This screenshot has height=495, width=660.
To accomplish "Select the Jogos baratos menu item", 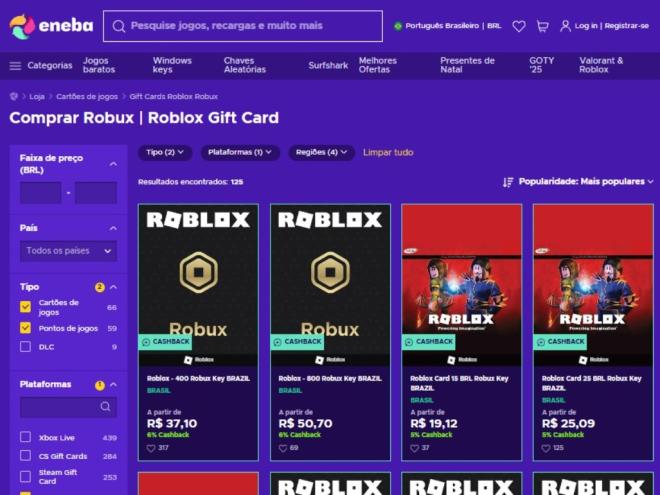I will [99, 65].
